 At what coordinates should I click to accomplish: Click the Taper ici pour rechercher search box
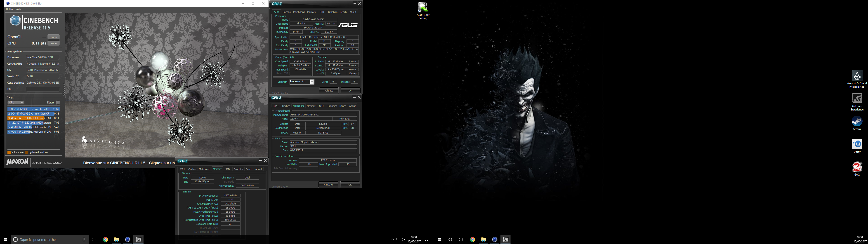click(50, 240)
